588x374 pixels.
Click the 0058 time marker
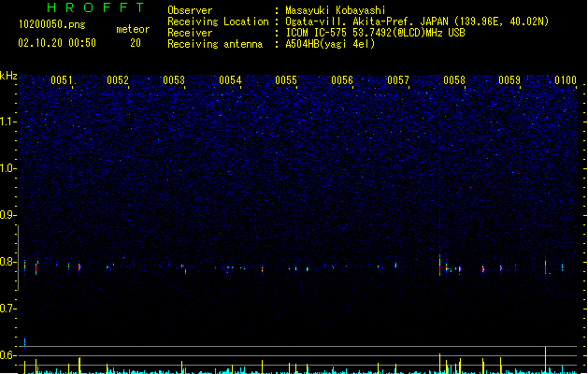coord(454,80)
